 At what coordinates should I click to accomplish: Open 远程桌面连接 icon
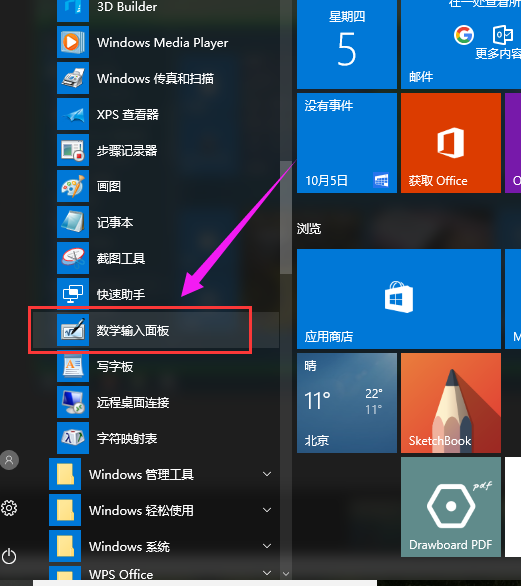tap(73, 402)
